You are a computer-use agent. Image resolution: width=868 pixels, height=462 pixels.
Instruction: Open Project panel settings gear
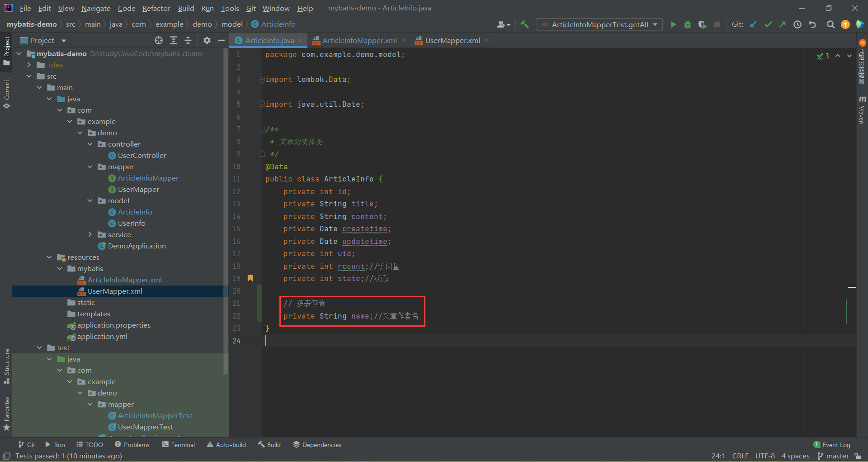point(207,40)
